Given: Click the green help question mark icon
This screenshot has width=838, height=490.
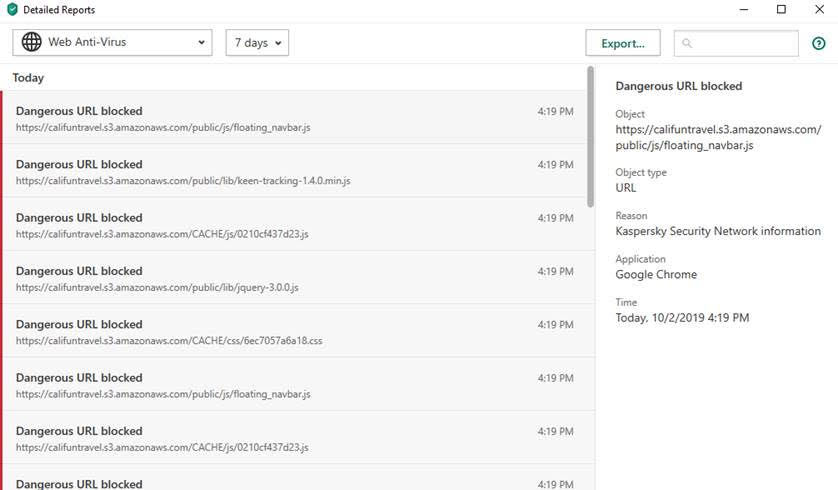Looking at the screenshot, I should [x=819, y=43].
